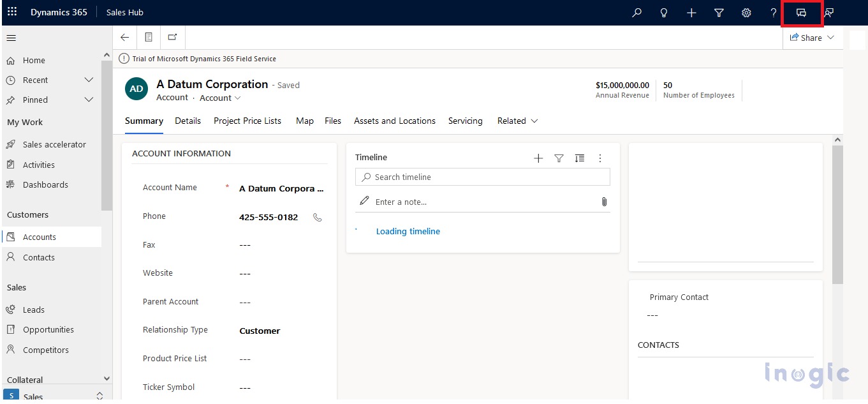This screenshot has width=868, height=404.
Task: Click the plus quick create icon
Action: click(x=691, y=13)
